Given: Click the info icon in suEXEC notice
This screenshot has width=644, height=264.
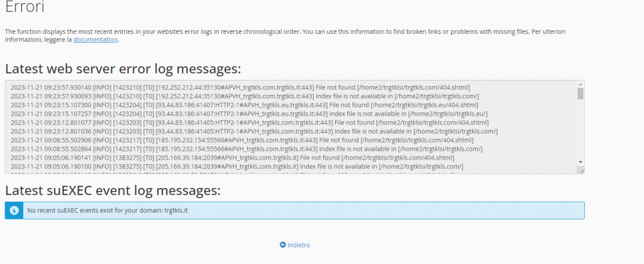Looking at the screenshot, I should click(x=14, y=211).
